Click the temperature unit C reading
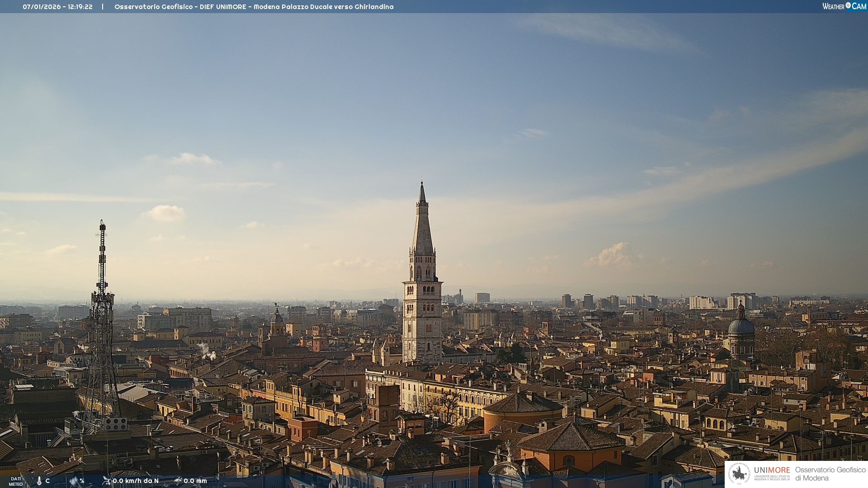The height and width of the screenshot is (488, 868). point(47,481)
